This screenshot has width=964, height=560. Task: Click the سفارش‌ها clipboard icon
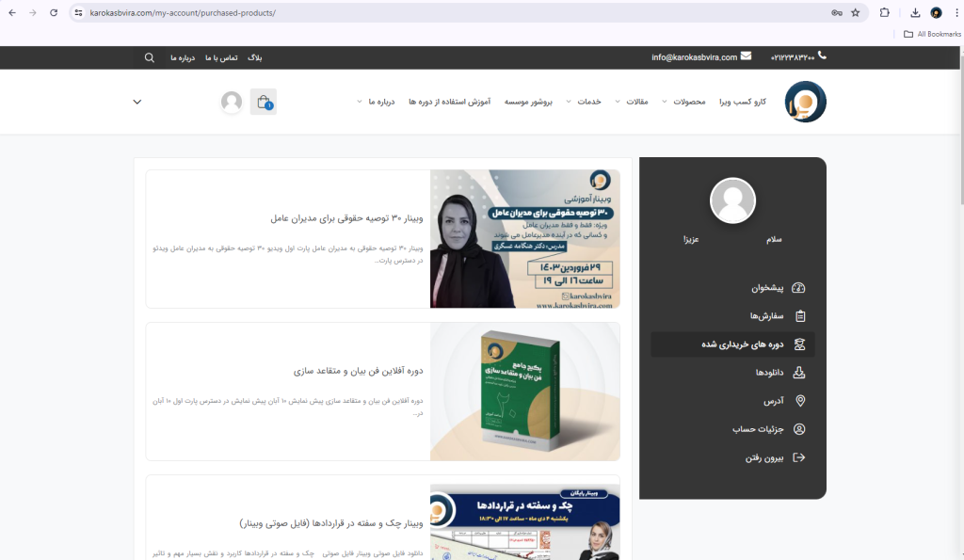(x=800, y=316)
